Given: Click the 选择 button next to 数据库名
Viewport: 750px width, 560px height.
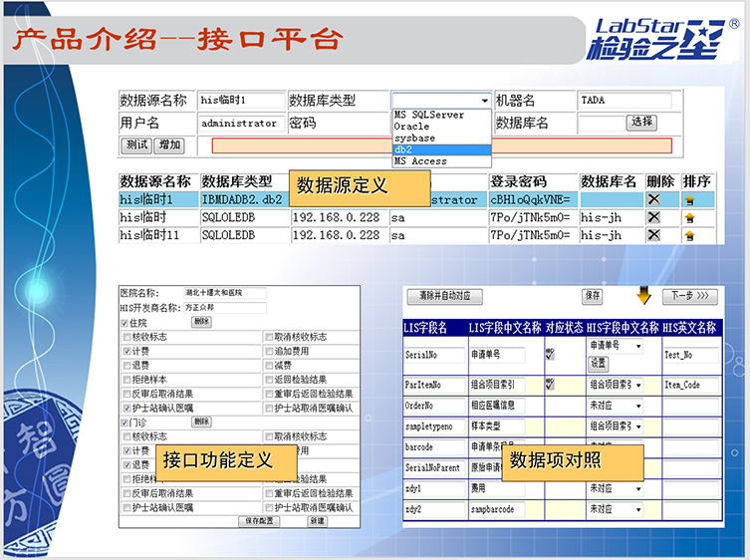Looking at the screenshot, I should pyautogui.click(x=641, y=123).
